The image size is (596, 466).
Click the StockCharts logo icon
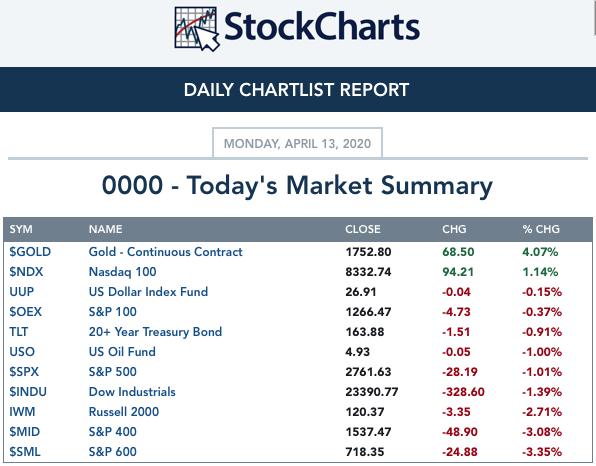(197, 29)
